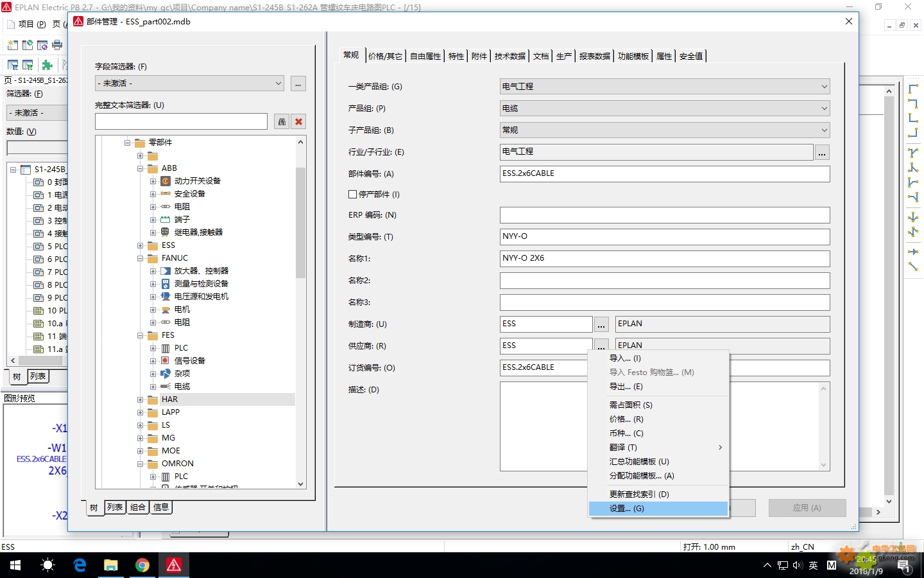This screenshot has width=924, height=578.
Task: Toggle the 停产部件 checkbox
Action: (352, 194)
